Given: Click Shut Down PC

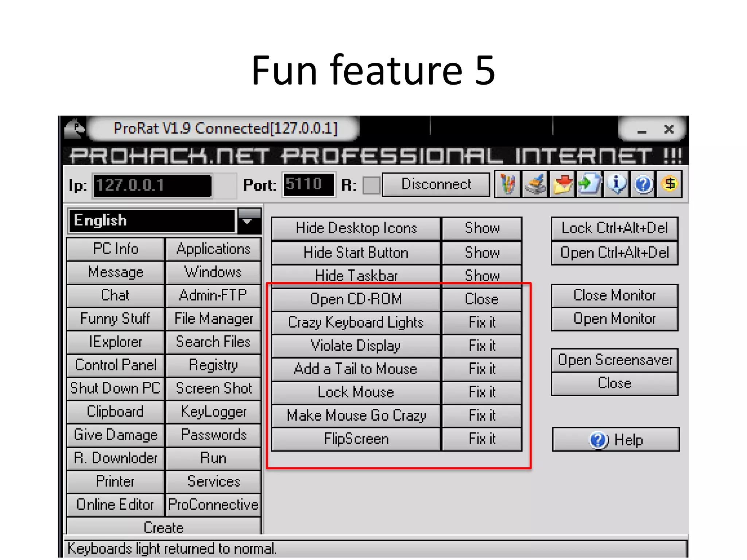Looking at the screenshot, I should point(116,389).
